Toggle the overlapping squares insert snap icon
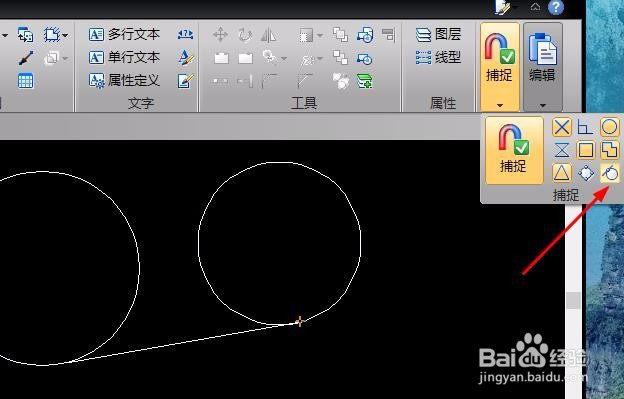 (610, 150)
